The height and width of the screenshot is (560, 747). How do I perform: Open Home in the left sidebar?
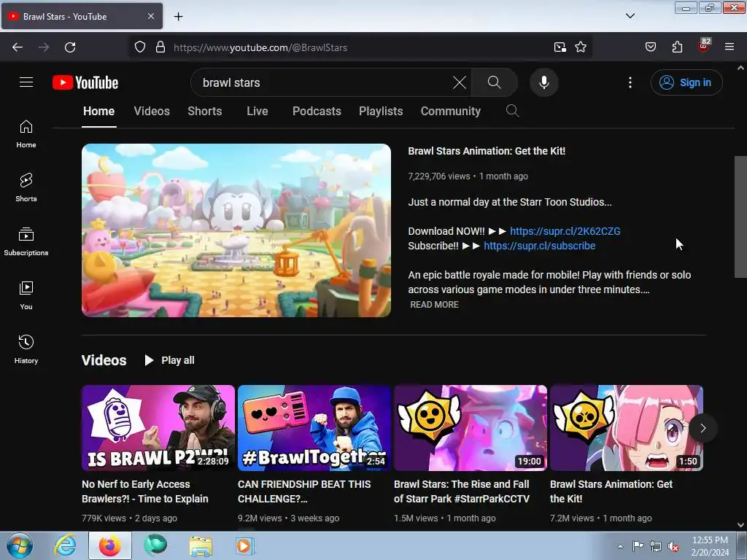(26, 134)
